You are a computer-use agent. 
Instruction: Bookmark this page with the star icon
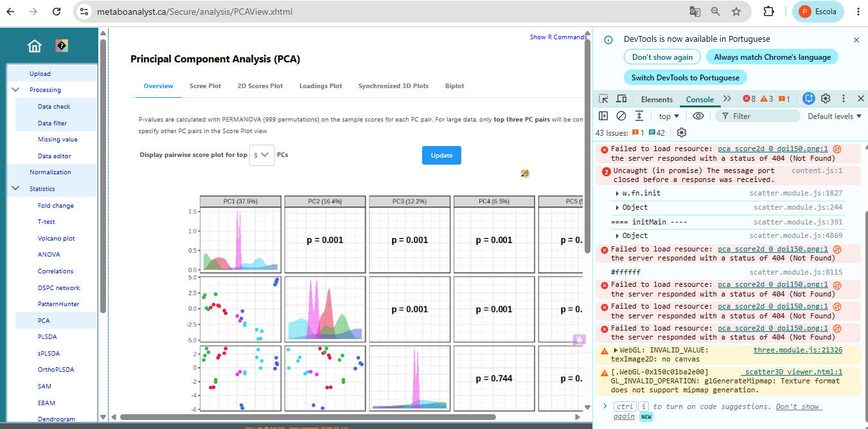pyautogui.click(x=736, y=12)
